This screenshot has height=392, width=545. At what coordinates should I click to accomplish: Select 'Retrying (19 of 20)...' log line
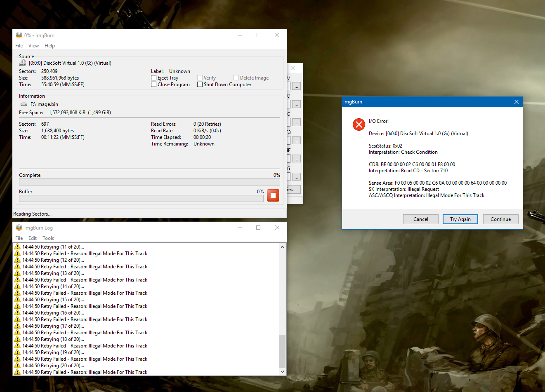(x=53, y=352)
